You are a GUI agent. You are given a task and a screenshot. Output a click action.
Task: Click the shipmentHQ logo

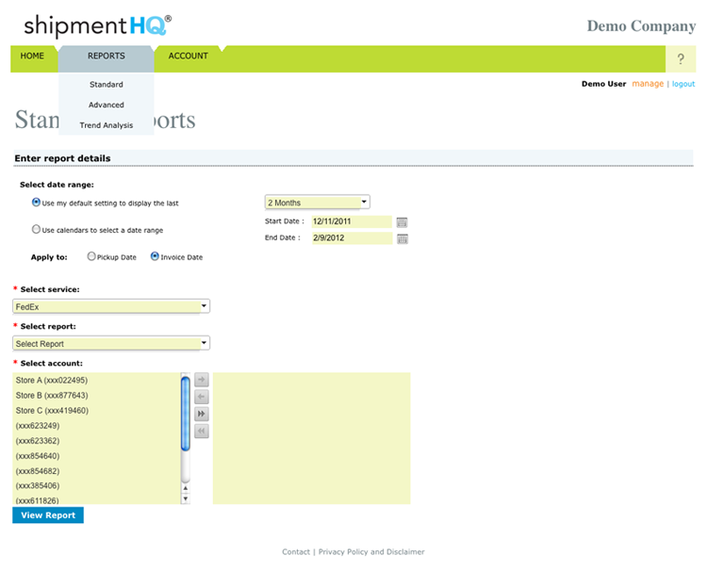pos(98,25)
